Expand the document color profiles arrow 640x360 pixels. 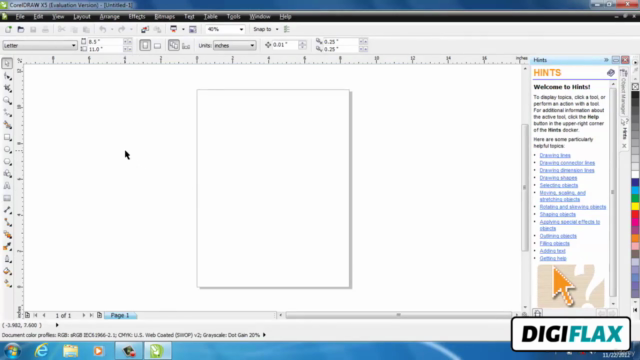[x=264, y=335]
